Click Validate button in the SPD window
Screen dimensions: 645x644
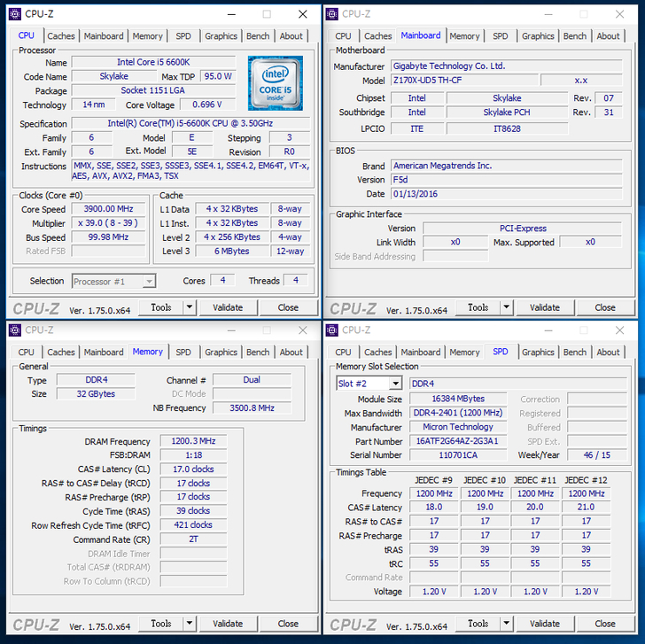click(545, 624)
